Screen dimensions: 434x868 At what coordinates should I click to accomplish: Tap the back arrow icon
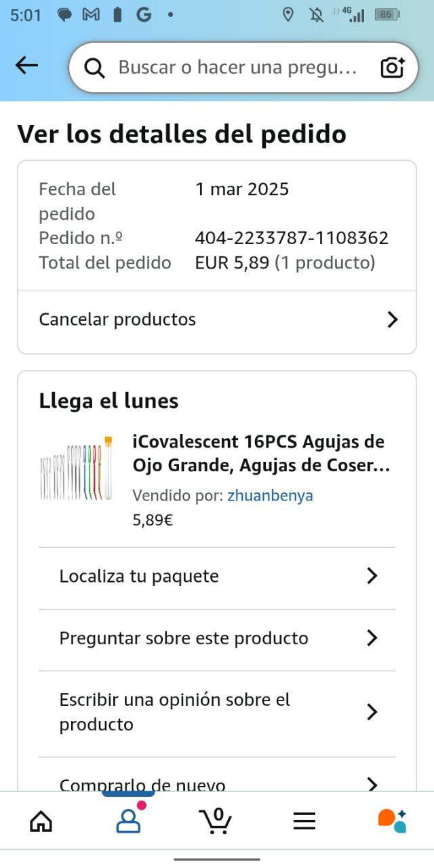27,65
